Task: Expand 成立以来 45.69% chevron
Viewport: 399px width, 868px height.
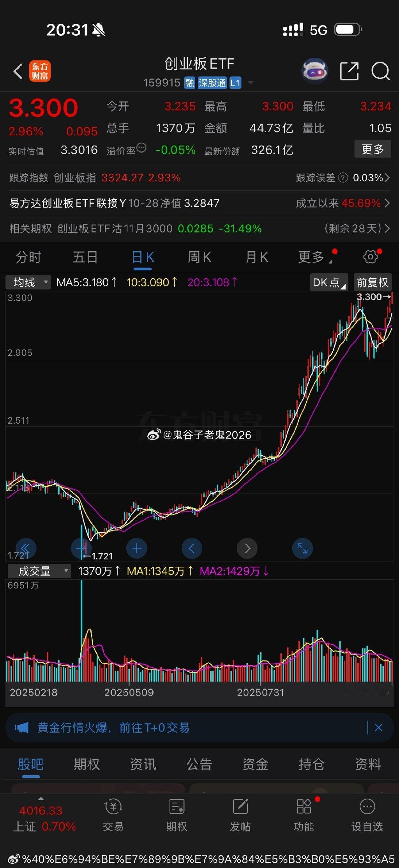Action: click(387, 203)
